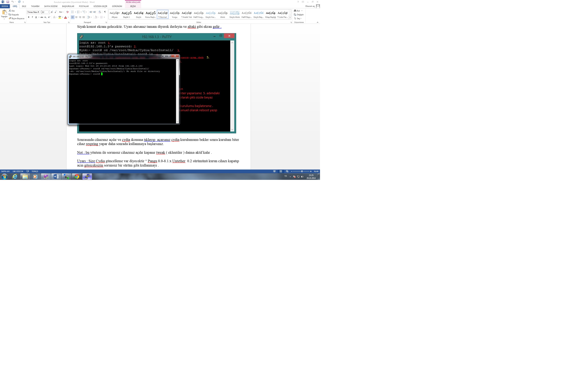Open numbered list dropdown arrow
The image size is (588, 383).
pos(81,12)
